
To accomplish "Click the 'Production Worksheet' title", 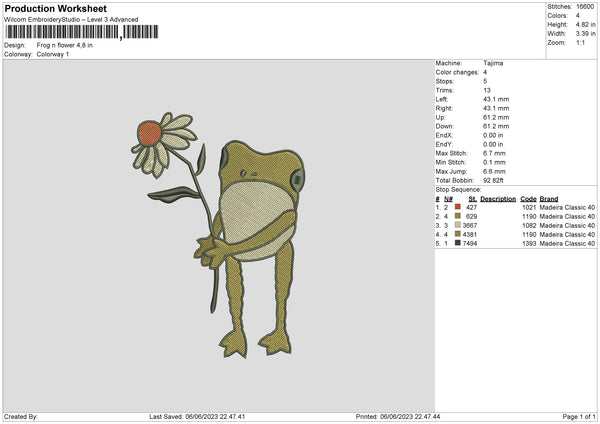I will click(x=55, y=8).
